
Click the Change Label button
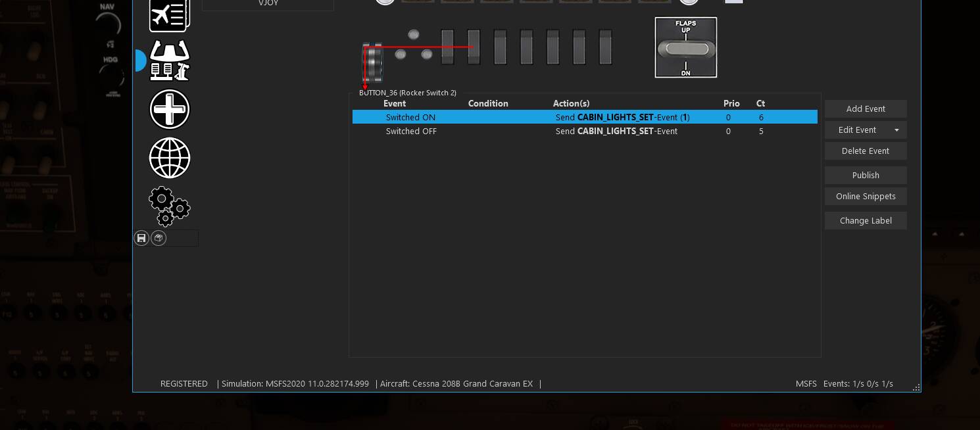pos(865,221)
